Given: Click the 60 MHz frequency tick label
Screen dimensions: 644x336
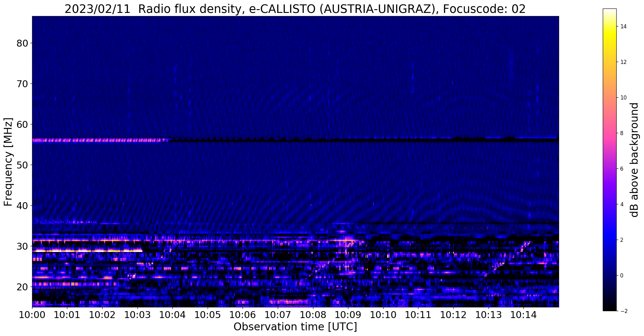Looking at the screenshot, I should click(22, 124).
